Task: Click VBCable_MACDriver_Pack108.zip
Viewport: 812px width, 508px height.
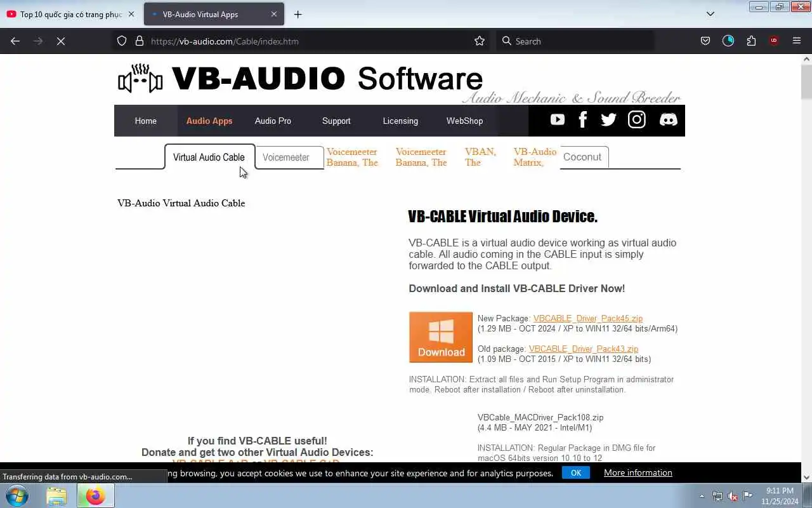Action: click(x=540, y=417)
